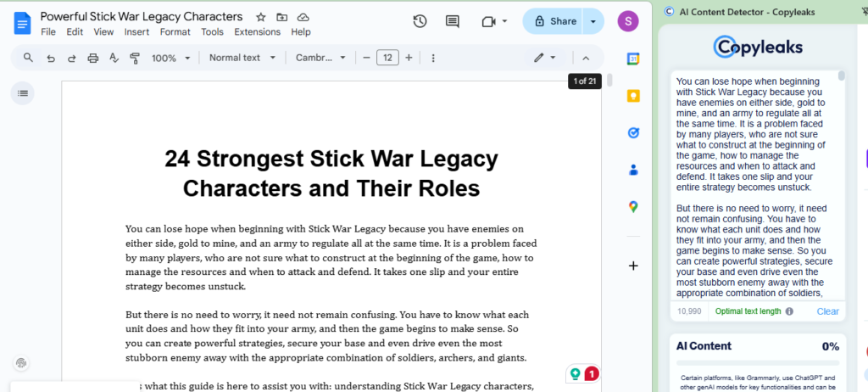Click the spelling and grammar check icon
This screenshot has width=868, height=392.
(114, 58)
